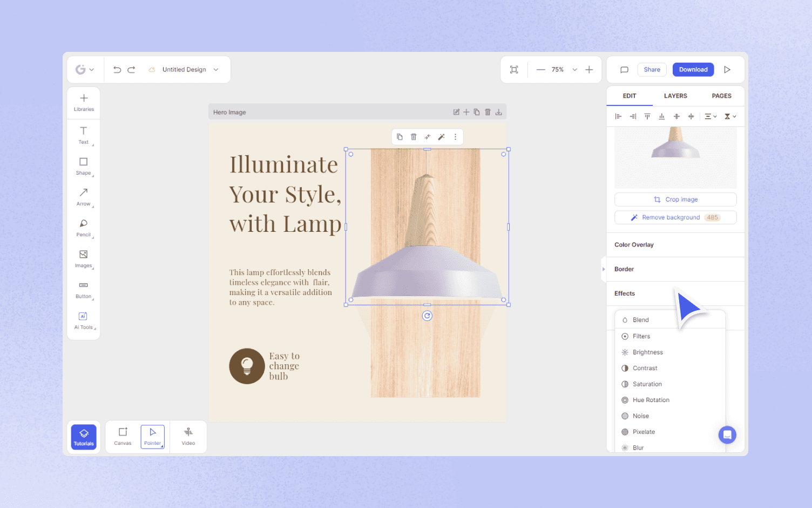Delete the Hero Image page
This screenshot has width=812, height=508.
488,112
